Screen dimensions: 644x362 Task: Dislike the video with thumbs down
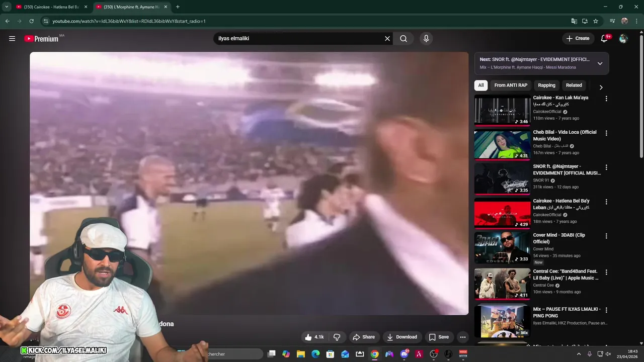(x=337, y=337)
